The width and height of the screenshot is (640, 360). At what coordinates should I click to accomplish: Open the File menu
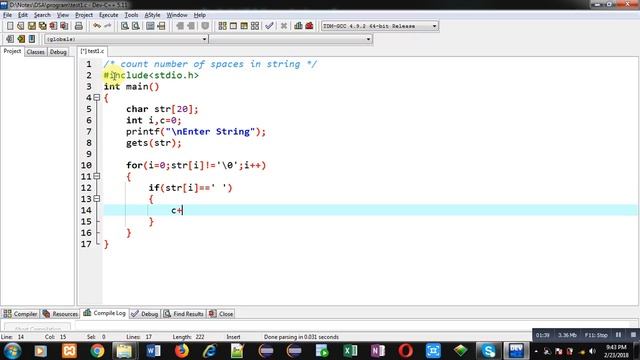(x=7, y=15)
